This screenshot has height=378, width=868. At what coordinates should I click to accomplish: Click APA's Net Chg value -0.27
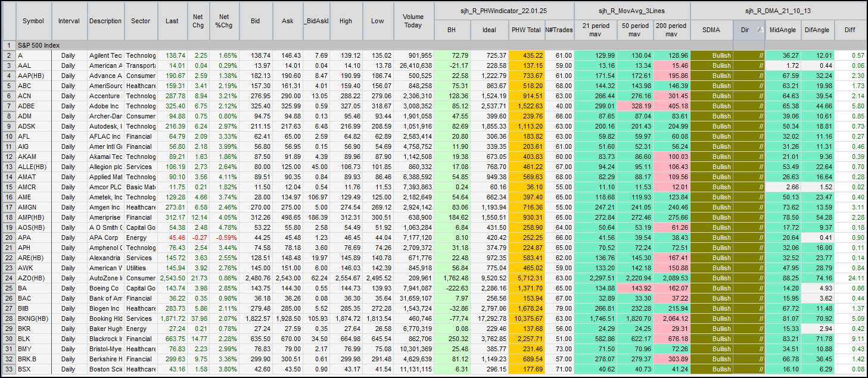pyautogui.click(x=201, y=238)
